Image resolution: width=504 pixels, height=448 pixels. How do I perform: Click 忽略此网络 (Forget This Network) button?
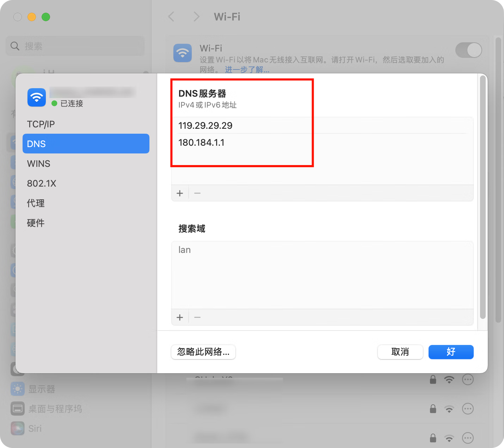tap(203, 352)
